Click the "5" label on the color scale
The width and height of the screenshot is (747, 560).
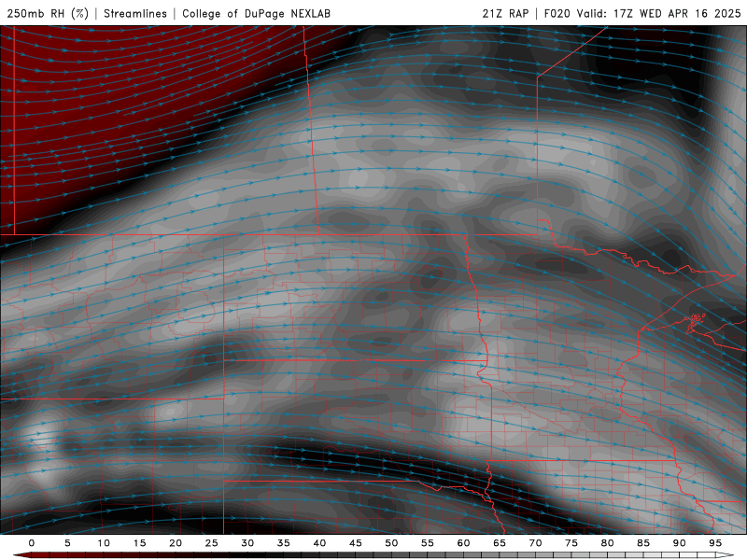pyautogui.click(x=67, y=543)
